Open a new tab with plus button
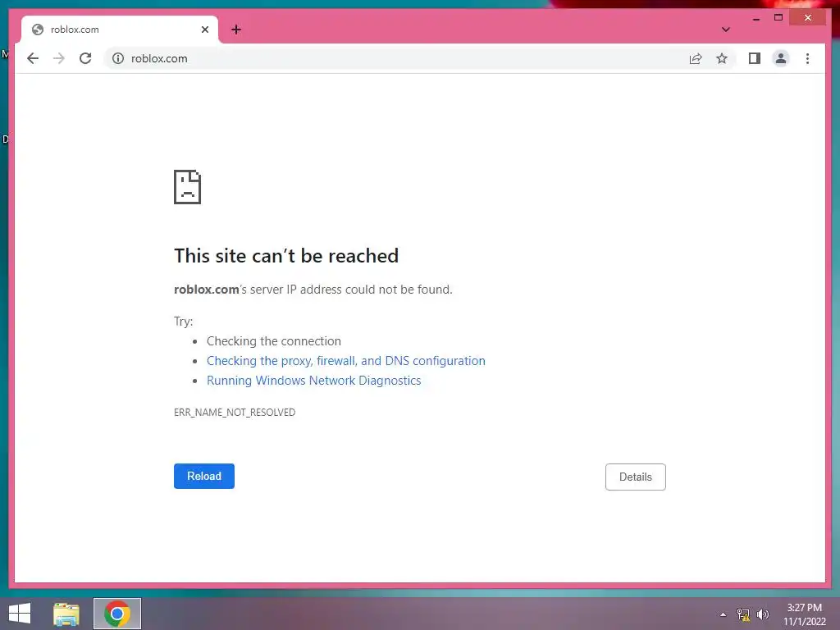The image size is (840, 630). [x=236, y=30]
